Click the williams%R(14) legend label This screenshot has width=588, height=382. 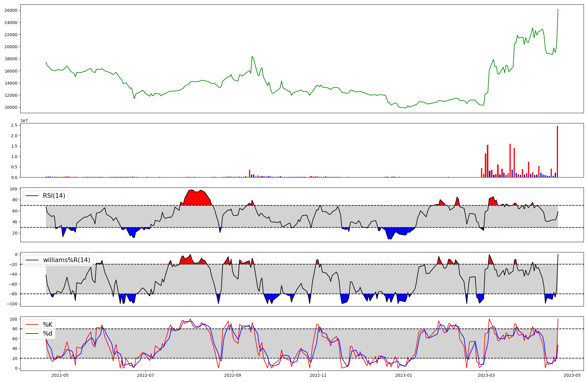pyautogui.click(x=66, y=260)
